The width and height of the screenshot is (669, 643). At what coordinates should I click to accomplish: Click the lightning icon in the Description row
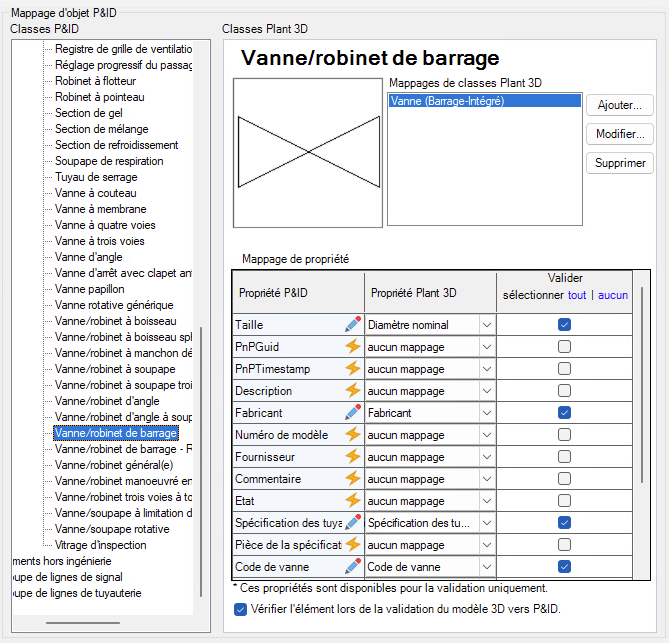pyautogui.click(x=353, y=391)
